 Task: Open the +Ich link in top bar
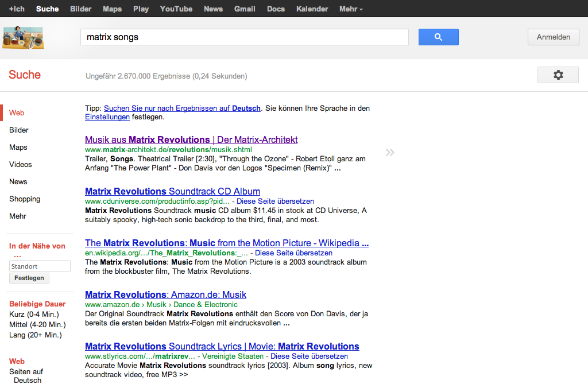coord(17,9)
